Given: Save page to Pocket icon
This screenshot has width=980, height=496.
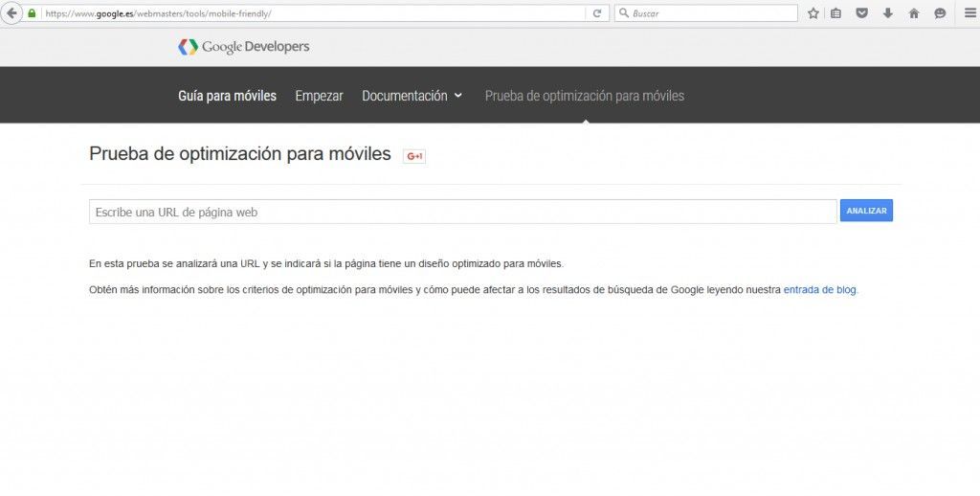Looking at the screenshot, I should pos(861,13).
